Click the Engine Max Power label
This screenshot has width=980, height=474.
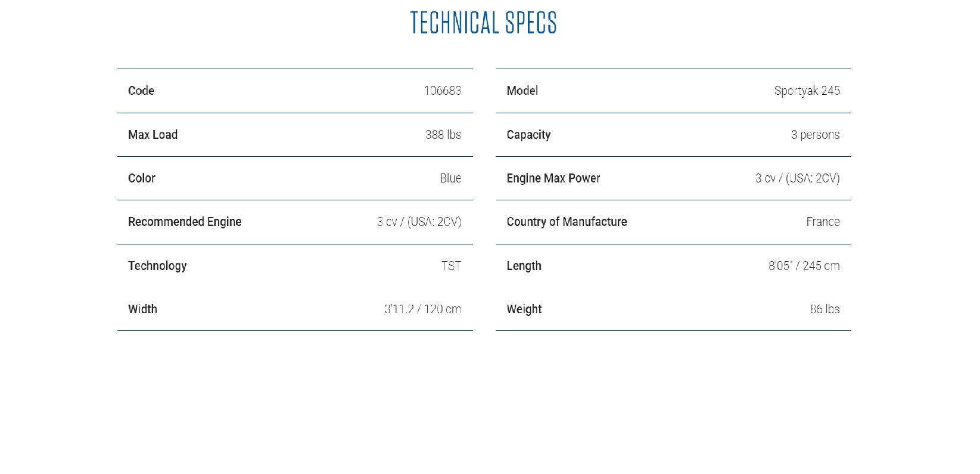[553, 178]
